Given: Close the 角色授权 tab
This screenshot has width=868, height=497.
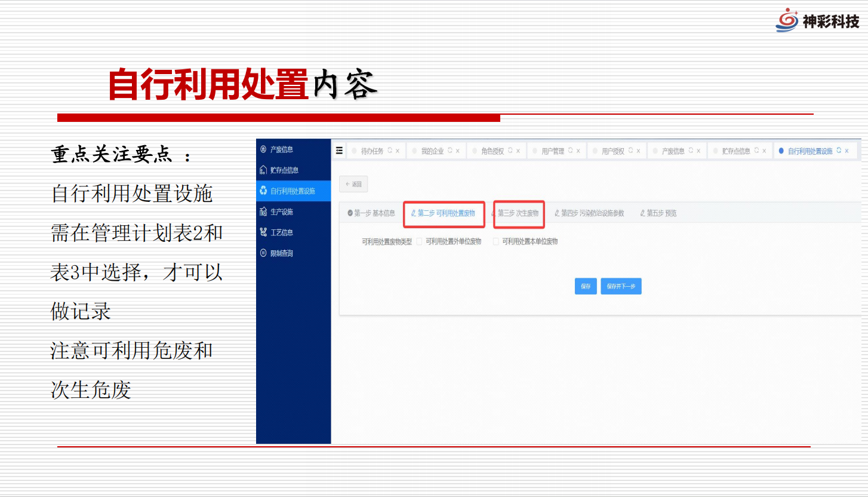Looking at the screenshot, I should pyautogui.click(x=518, y=151).
